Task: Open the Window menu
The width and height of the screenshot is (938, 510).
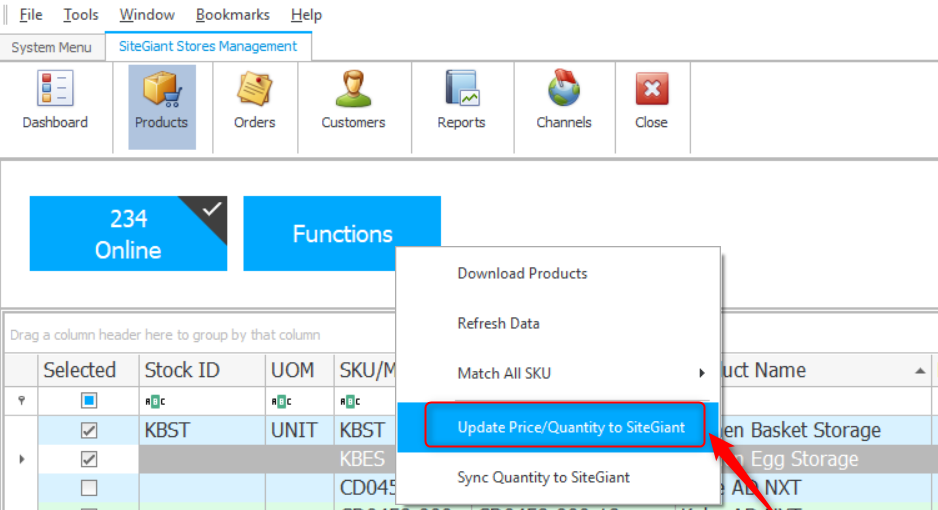Action: [147, 14]
